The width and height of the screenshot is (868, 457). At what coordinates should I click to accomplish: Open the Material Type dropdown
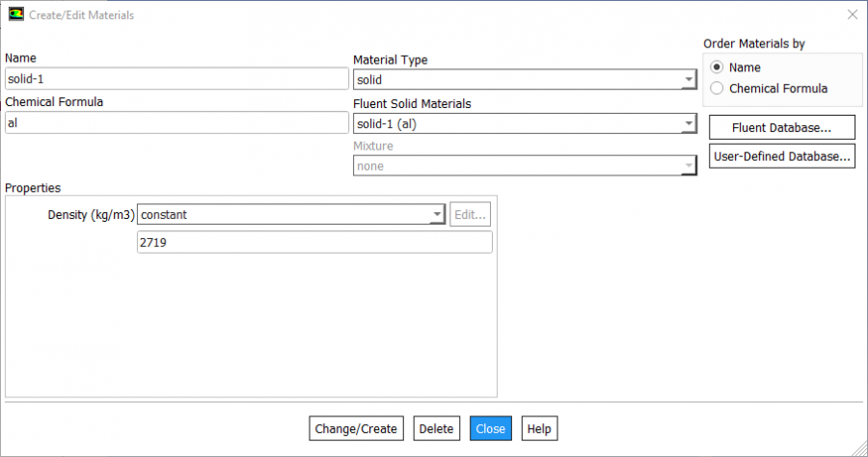pyautogui.click(x=525, y=80)
